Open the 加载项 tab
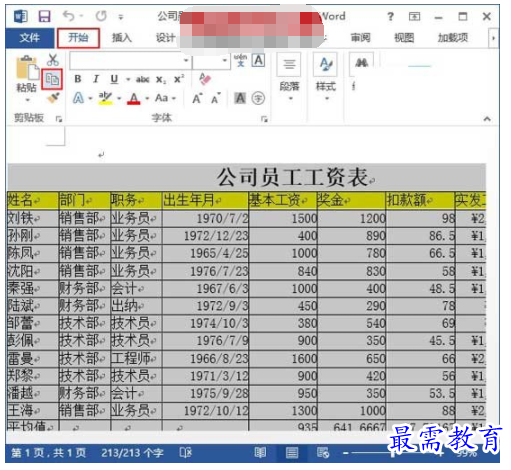Viewport: 511px width, 470px height. [453, 38]
